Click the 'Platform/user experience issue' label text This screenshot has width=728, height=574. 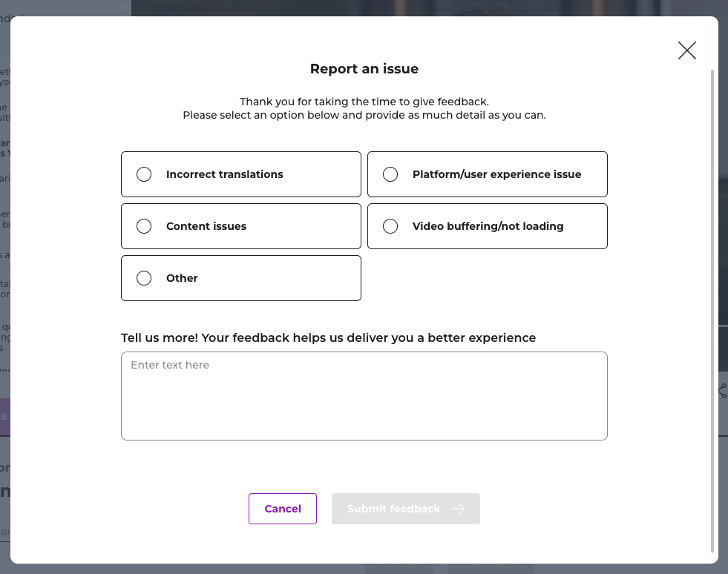click(x=496, y=174)
